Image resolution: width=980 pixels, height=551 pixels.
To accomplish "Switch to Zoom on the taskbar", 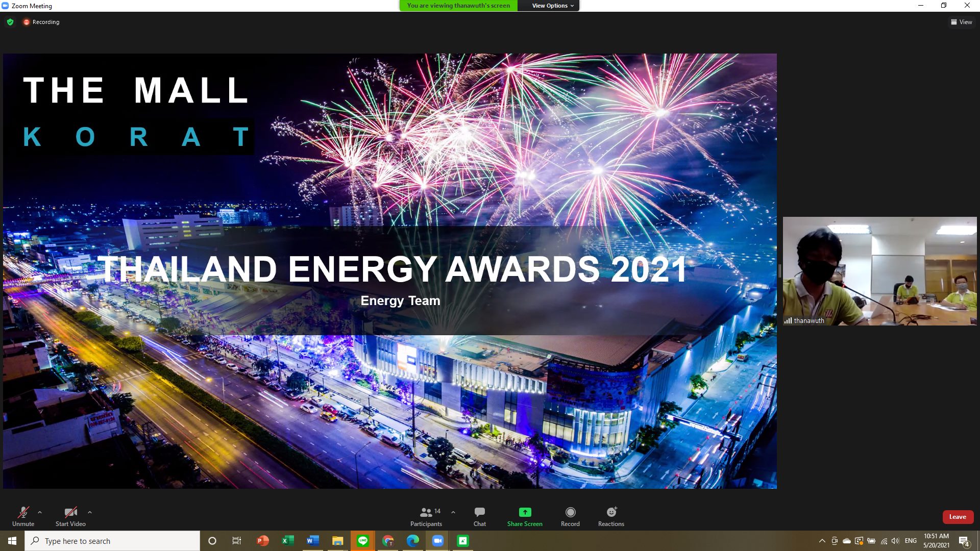I will point(437,541).
